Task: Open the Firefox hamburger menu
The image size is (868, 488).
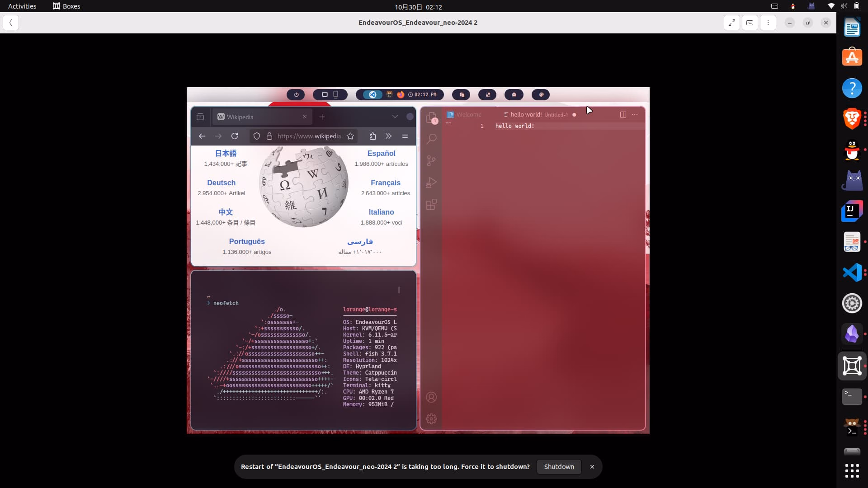Action: pyautogui.click(x=405, y=136)
